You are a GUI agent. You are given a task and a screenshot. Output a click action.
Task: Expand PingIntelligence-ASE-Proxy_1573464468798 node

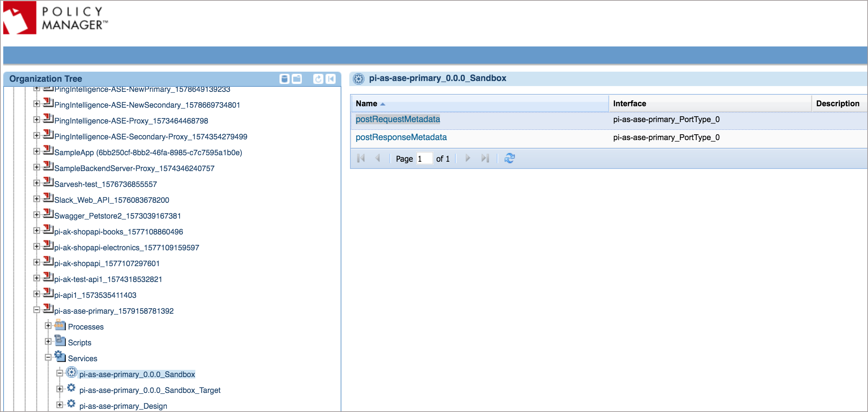coord(36,120)
